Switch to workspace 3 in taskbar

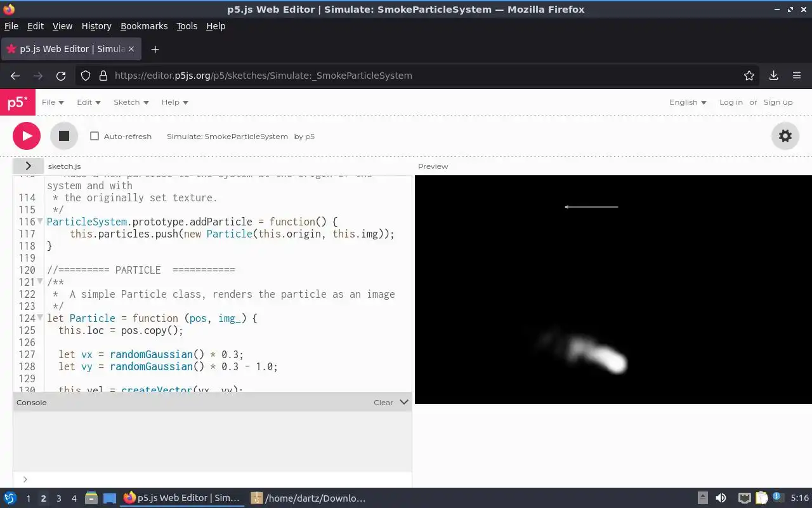tap(58, 498)
